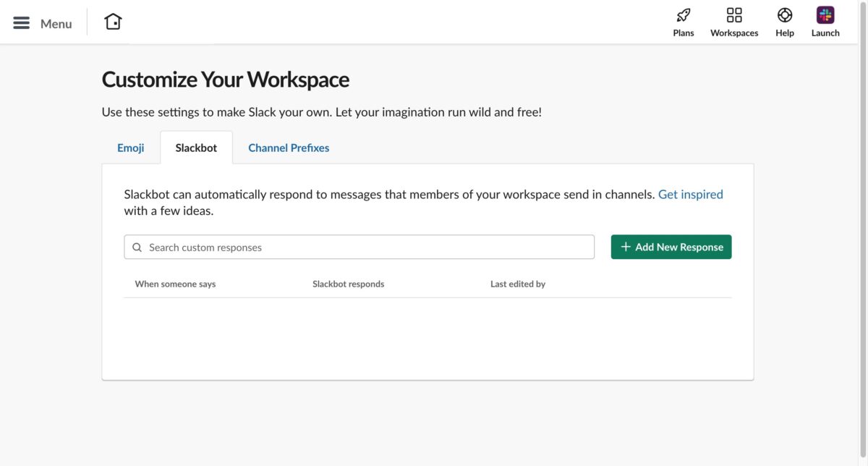Viewport: 868px width, 466px height.
Task: Click Add New Response button
Action: (671, 247)
